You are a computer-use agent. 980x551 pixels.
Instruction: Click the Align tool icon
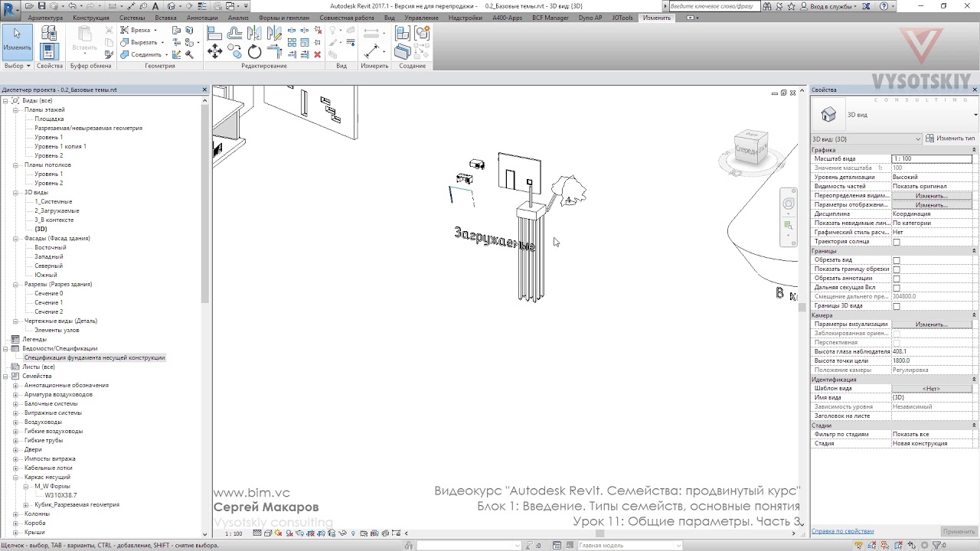[x=215, y=33]
